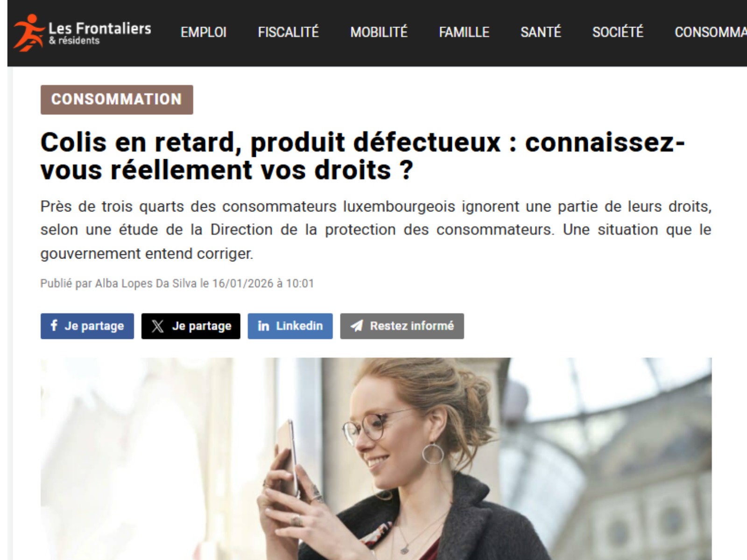Share the article on X Je partage
Image resolution: width=747 pixels, height=560 pixels.
coord(191,326)
